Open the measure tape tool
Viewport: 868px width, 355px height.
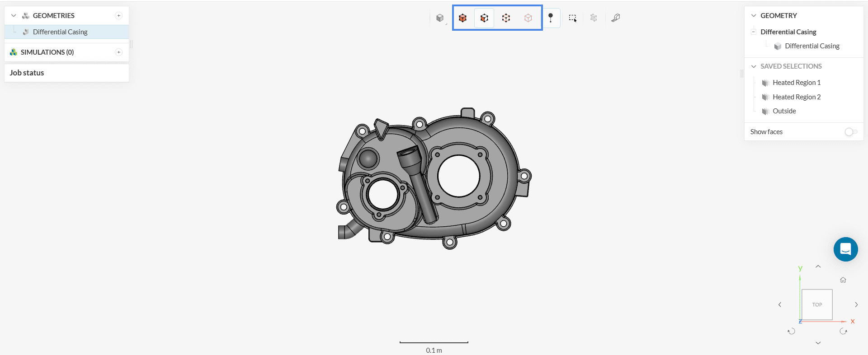615,18
